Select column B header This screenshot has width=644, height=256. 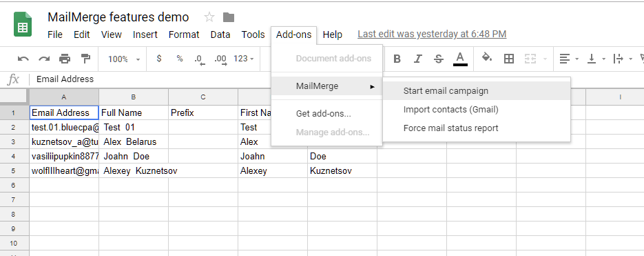click(134, 97)
